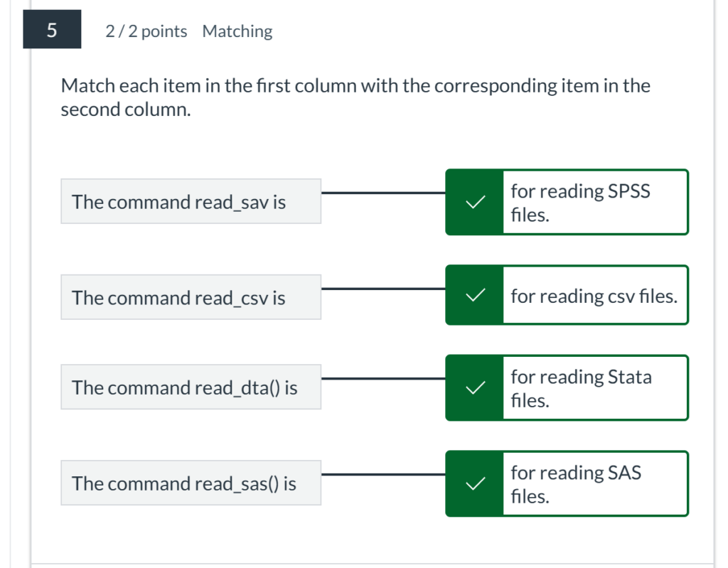The width and height of the screenshot is (728, 568).
Task: Click the checkmark icon beside csv answer
Action: 474,295
